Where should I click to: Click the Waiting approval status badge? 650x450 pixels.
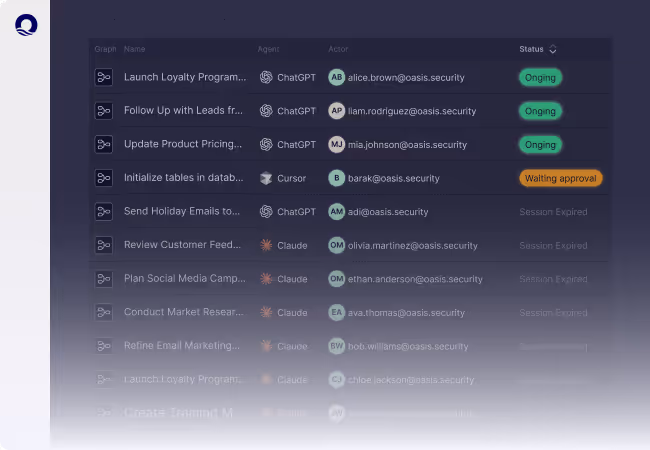pos(560,178)
